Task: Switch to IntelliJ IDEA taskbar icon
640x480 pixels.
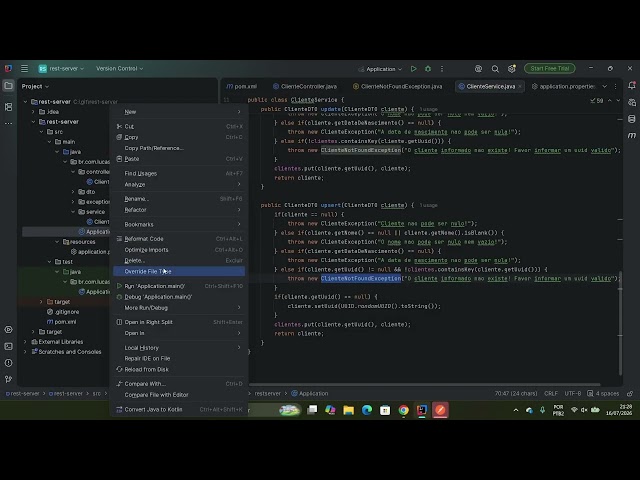Action: coord(422,410)
